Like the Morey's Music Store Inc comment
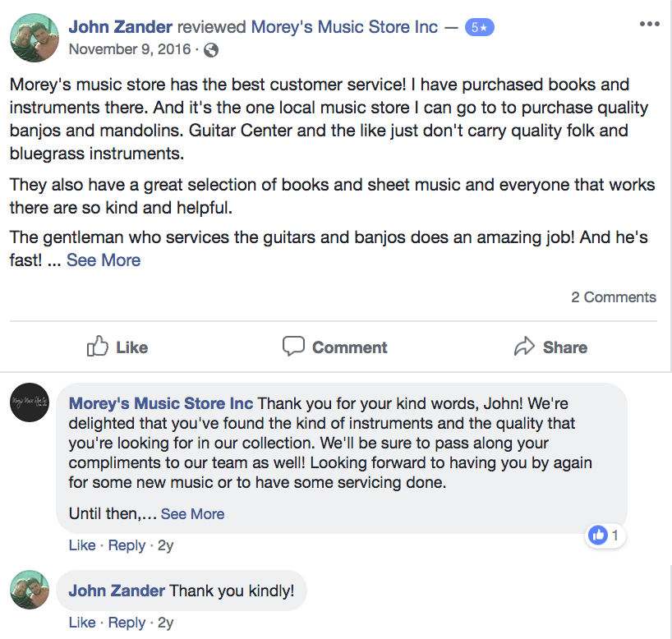Viewport: 672px width, 639px height. (82, 545)
